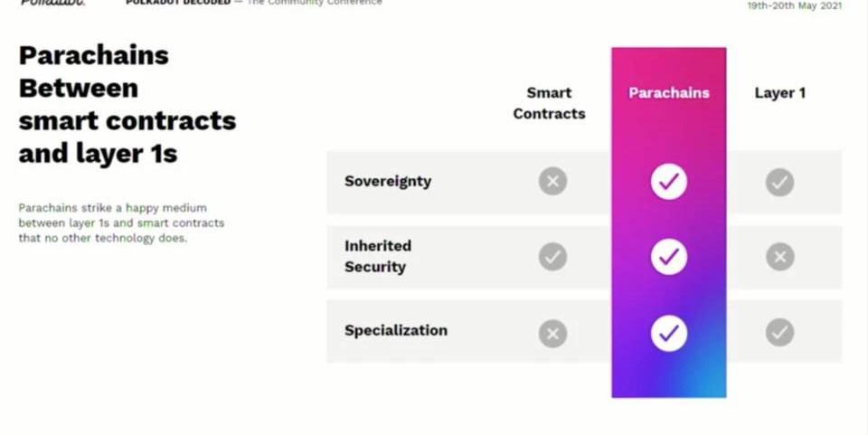Click the Inherited Security checkmark under Parachains
The width and height of the screenshot is (868, 435).
point(668,257)
